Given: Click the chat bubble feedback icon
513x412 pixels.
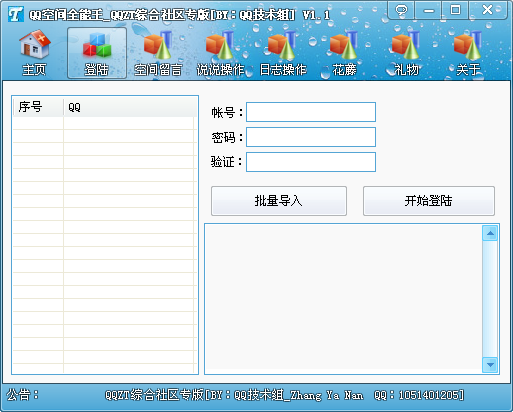Looking at the screenshot, I should point(402,10).
